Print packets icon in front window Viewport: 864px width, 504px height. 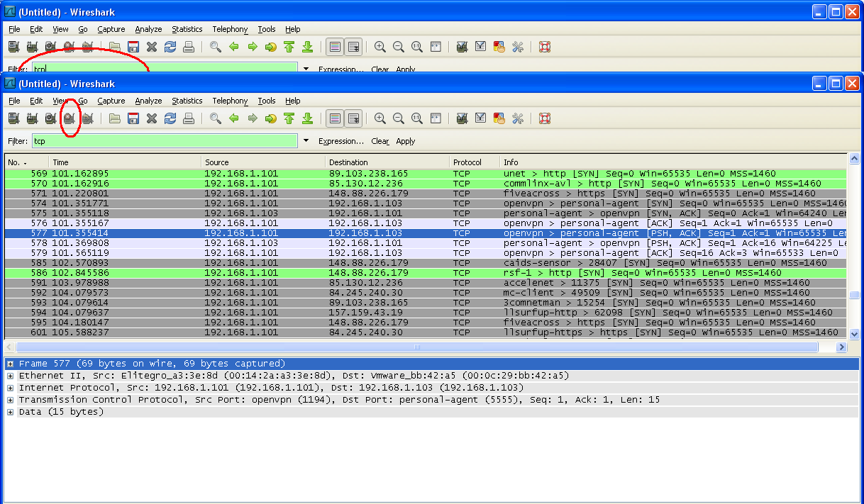point(188,118)
